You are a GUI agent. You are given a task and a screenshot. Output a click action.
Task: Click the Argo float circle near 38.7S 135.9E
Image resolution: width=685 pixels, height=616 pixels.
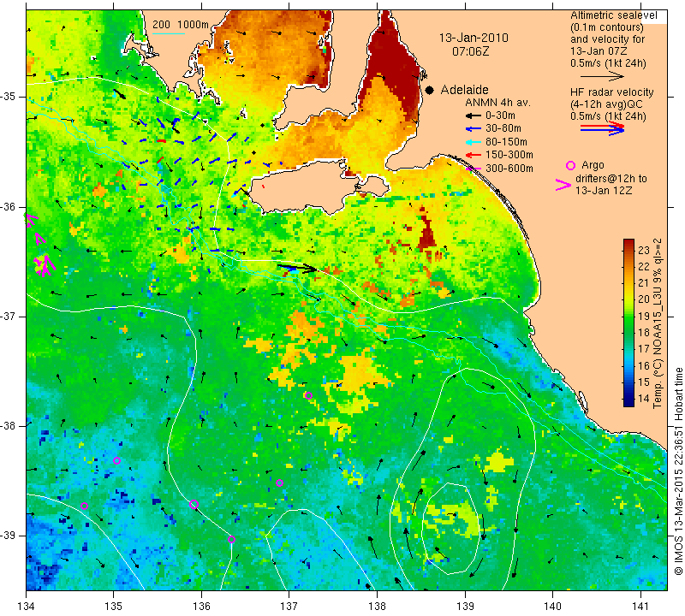pyautogui.click(x=194, y=504)
